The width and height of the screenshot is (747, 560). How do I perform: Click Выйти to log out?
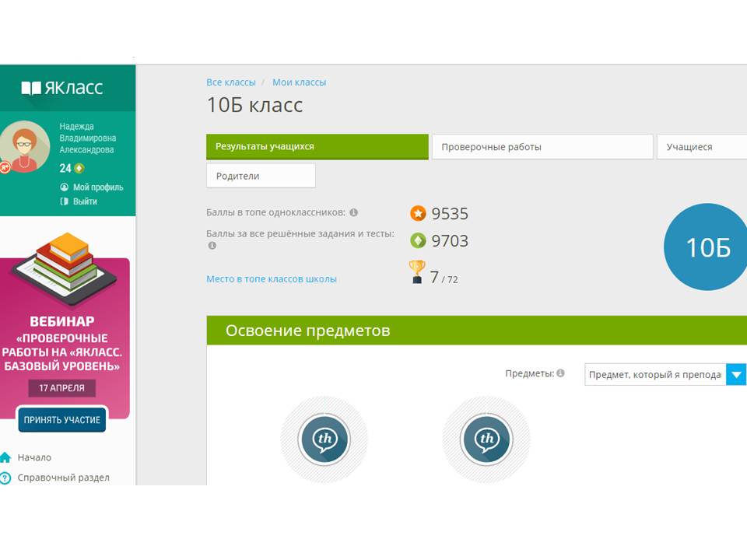(86, 201)
